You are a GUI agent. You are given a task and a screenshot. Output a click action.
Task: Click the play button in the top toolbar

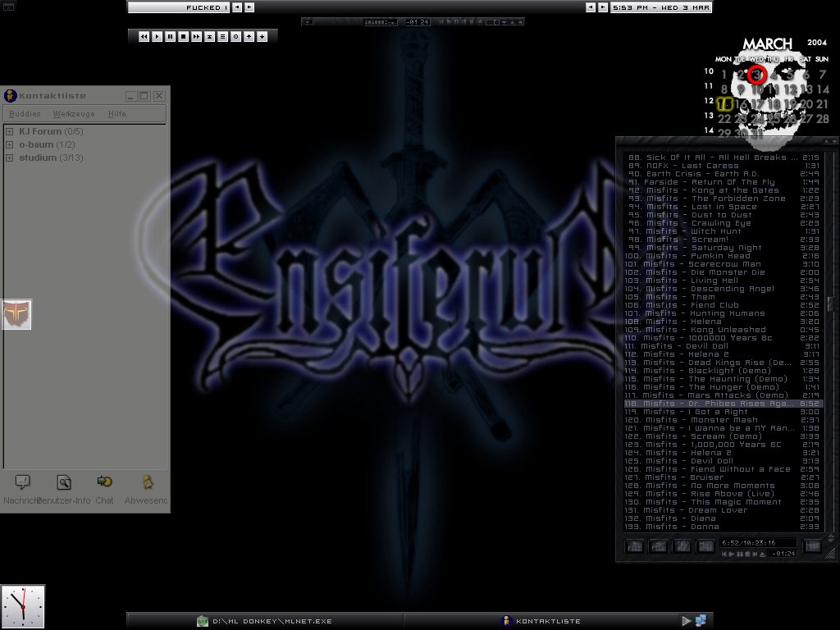(157, 36)
